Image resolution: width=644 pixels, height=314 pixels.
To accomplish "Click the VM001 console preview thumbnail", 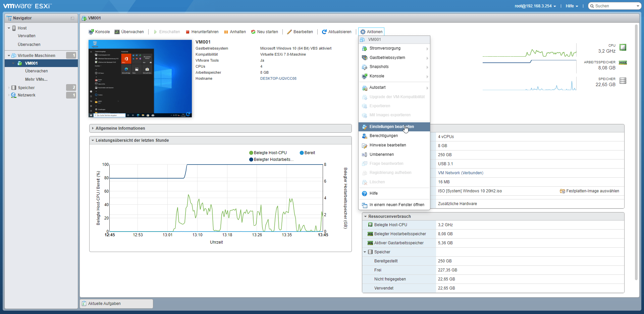I will pos(140,78).
